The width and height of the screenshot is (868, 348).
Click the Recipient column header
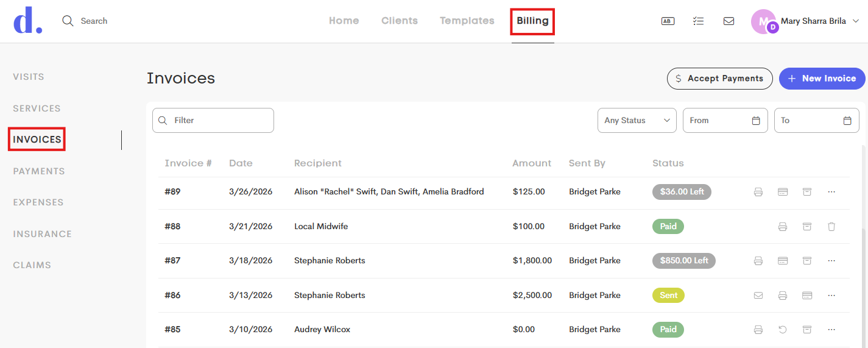click(x=318, y=163)
